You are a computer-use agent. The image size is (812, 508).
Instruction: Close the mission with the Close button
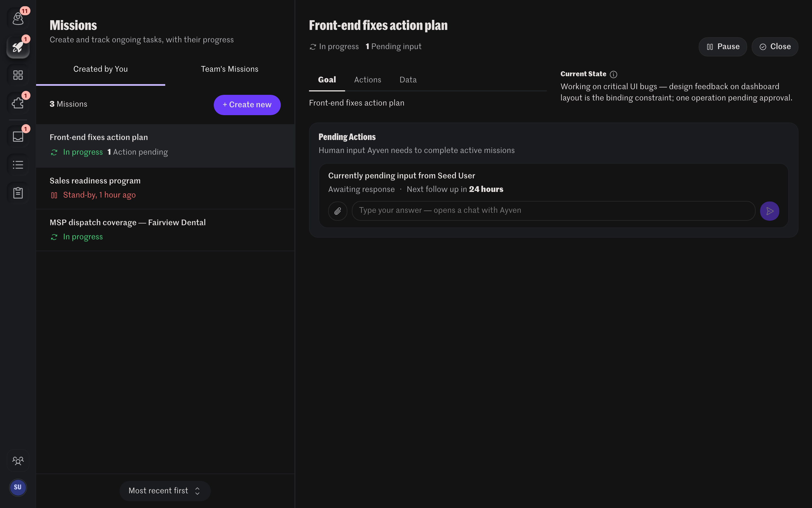[775, 47]
